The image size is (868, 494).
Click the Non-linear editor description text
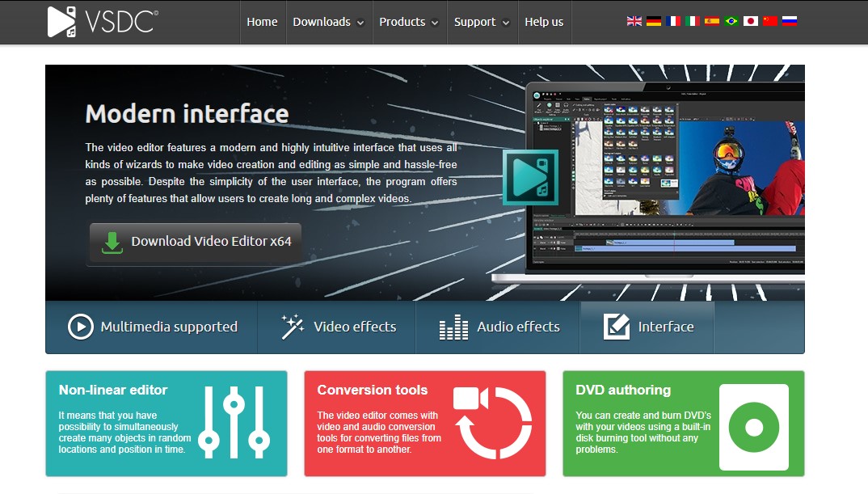[124, 432]
